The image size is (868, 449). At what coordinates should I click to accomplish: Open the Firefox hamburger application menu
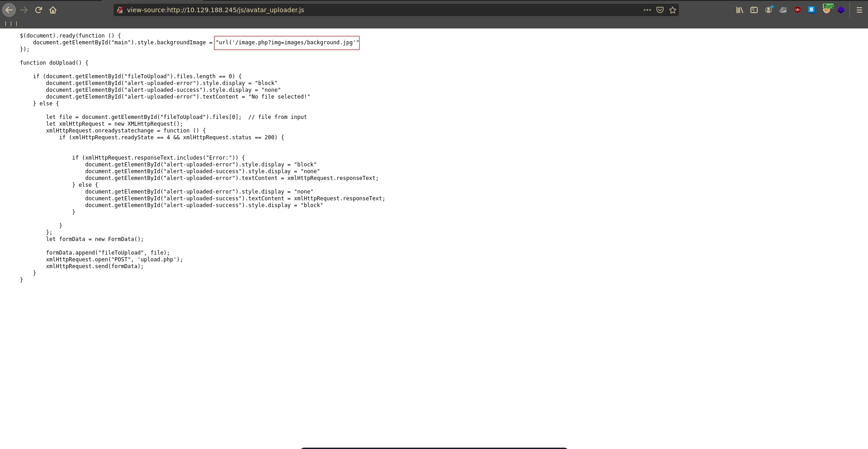point(859,10)
